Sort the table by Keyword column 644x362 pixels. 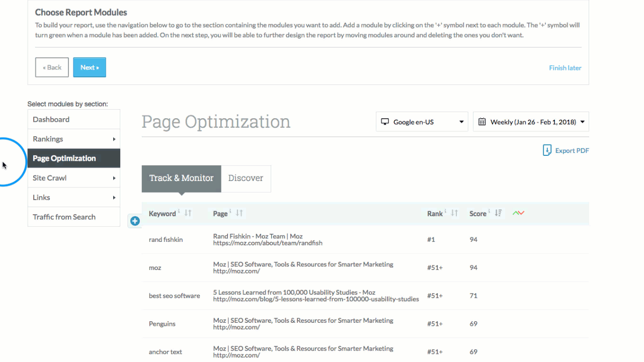[188, 213]
